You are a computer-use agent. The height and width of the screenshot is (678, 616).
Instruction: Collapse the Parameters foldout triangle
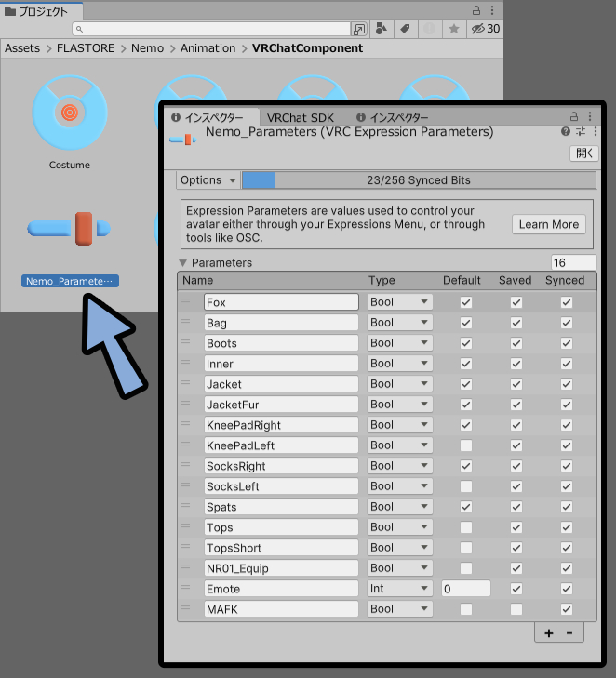(182, 263)
